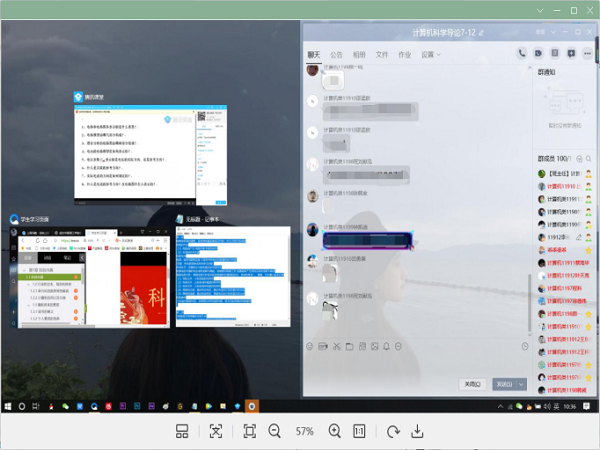600x450 pixels.
Task: Open the 文件 tab in group chat
Action: 381,54
